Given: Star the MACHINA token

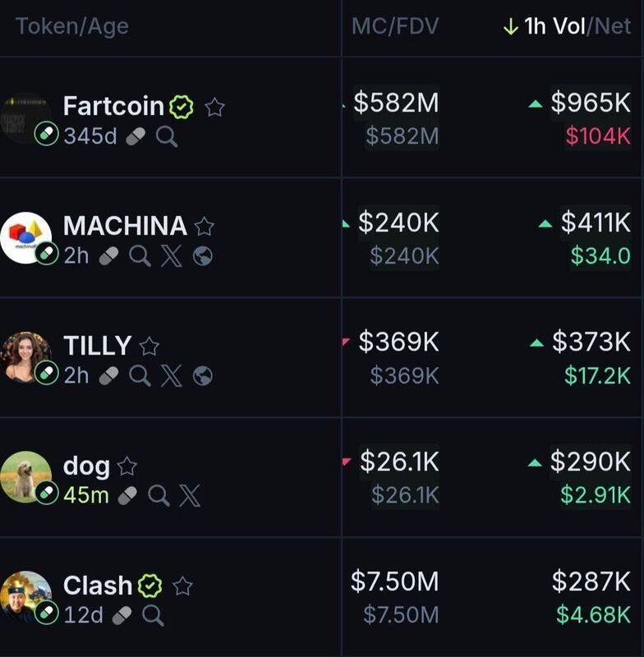Looking at the screenshot, I should [x=205, y=227].
